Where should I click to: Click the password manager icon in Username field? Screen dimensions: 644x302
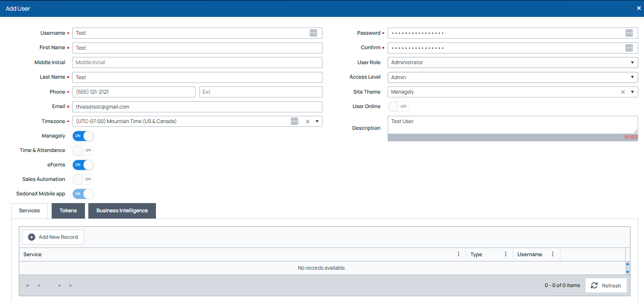(x=313, y=33)
